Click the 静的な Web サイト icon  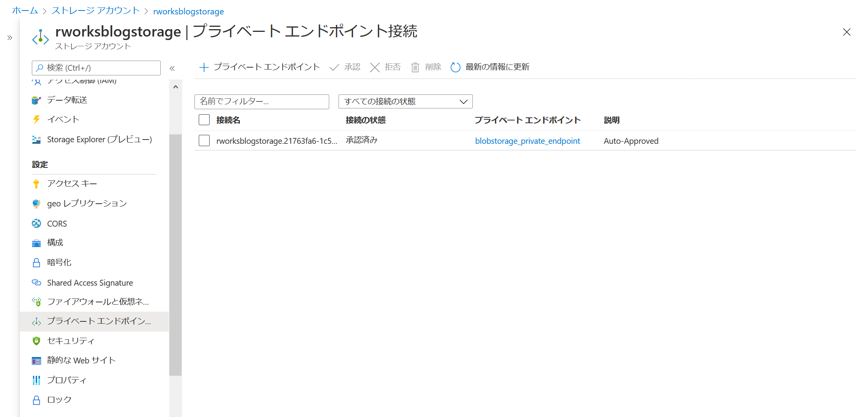coord(36,361)
